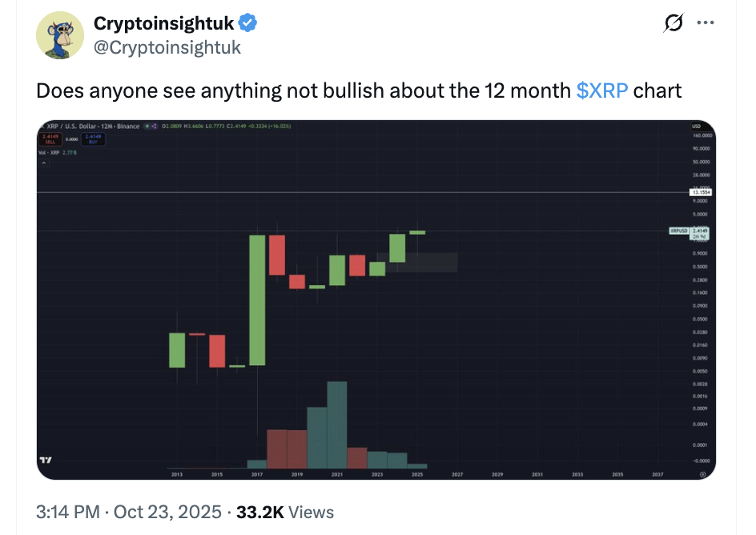Open the @Cryptoinsightuk handle link

167,47
